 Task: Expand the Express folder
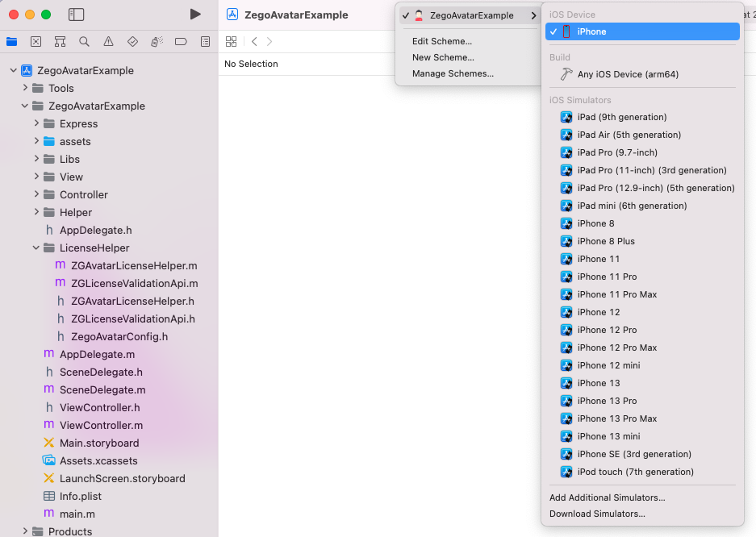click(36, 123)
